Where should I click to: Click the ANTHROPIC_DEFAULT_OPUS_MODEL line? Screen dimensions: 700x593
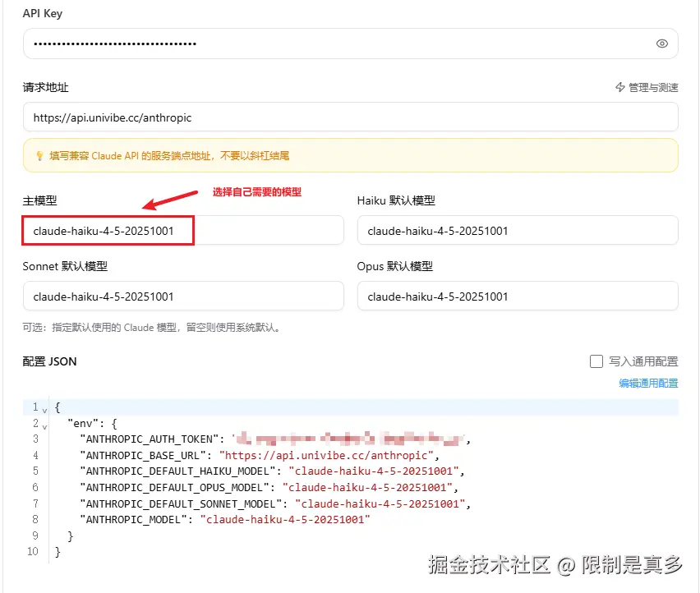pyautogui.click(x=269, y=487)
